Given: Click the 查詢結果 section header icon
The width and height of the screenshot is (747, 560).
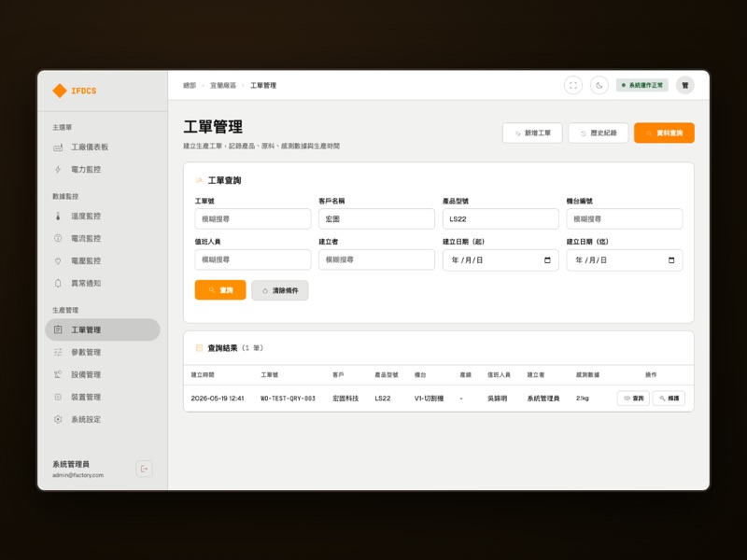Looking at the screenshot, I should pos(199,348).
